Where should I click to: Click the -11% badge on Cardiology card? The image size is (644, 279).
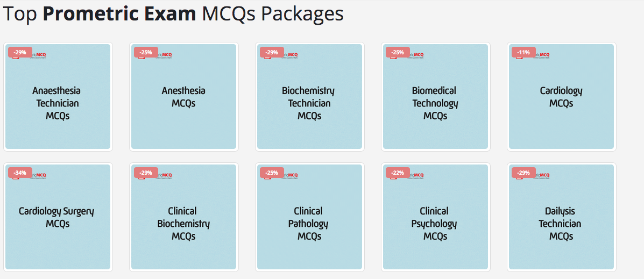[x=523, y=52]
